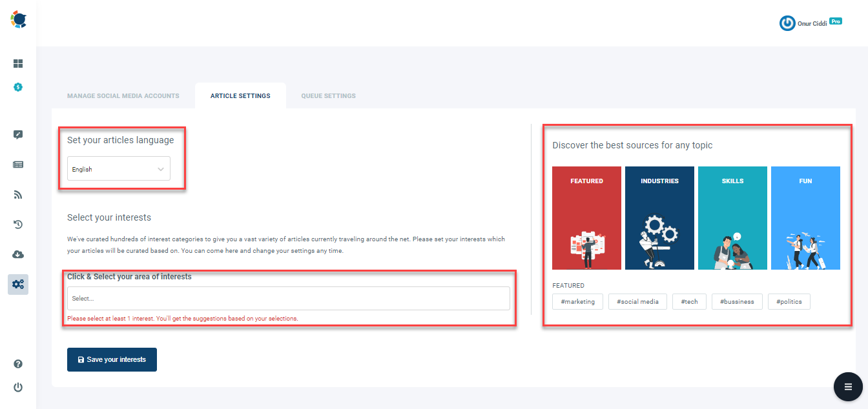The image size is (868, 409).
Task: Click Save your interests
Action: pyautogui.click(x=112, y=359)
